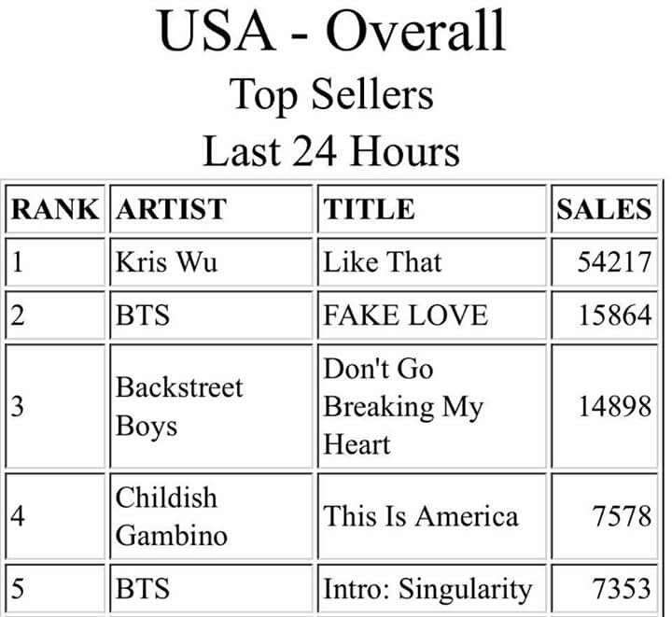Select the sales figure 54217
This screenshot has width=672, height=617.
pos(614,262)
